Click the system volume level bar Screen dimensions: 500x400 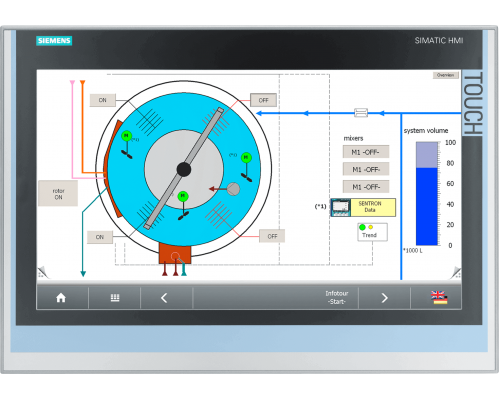[427, 194]
